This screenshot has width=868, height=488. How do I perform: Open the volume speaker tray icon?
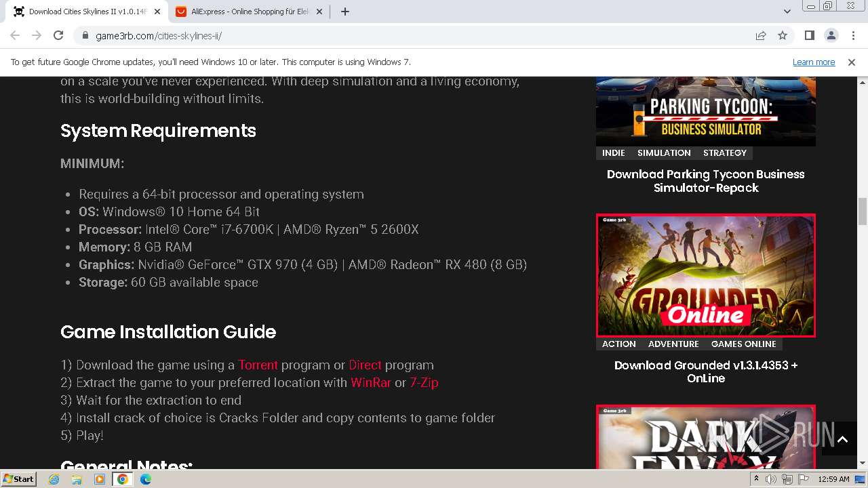click(x=771, y=479)
